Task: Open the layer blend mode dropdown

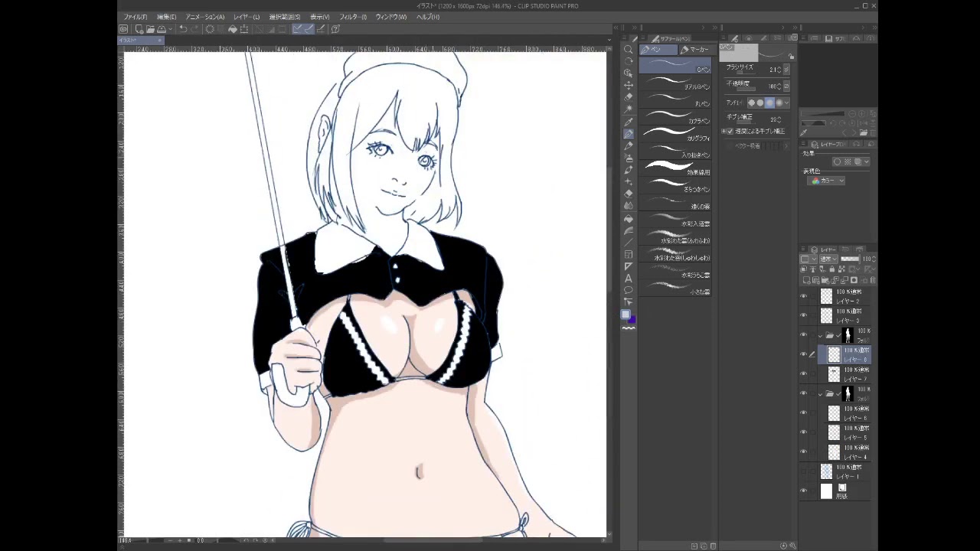Action: pos(828,259)
